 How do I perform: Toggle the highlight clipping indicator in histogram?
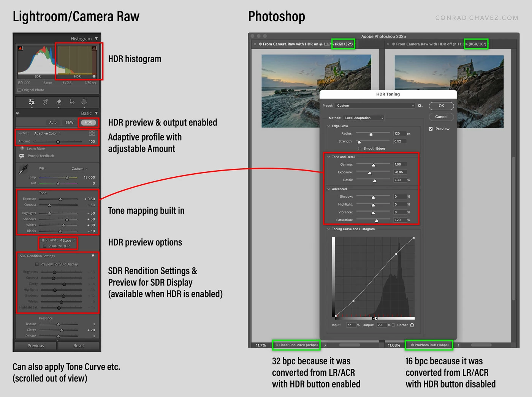pos(94,48)
